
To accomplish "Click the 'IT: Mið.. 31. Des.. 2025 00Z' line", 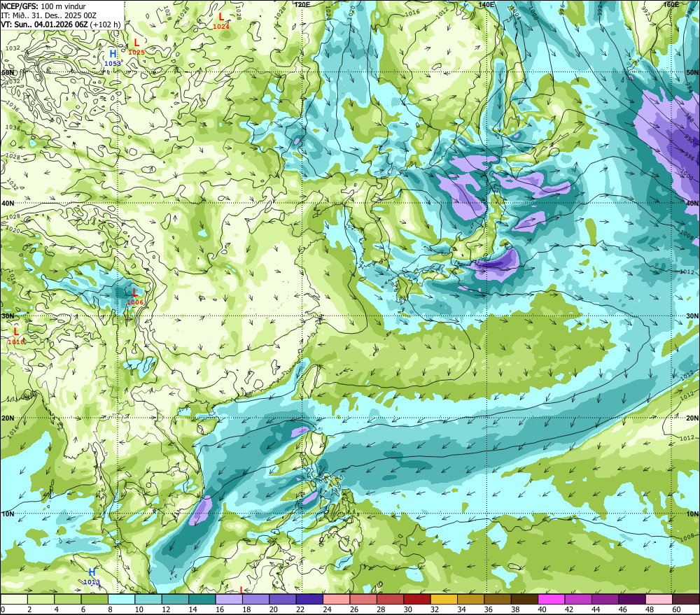I will 49,15.
